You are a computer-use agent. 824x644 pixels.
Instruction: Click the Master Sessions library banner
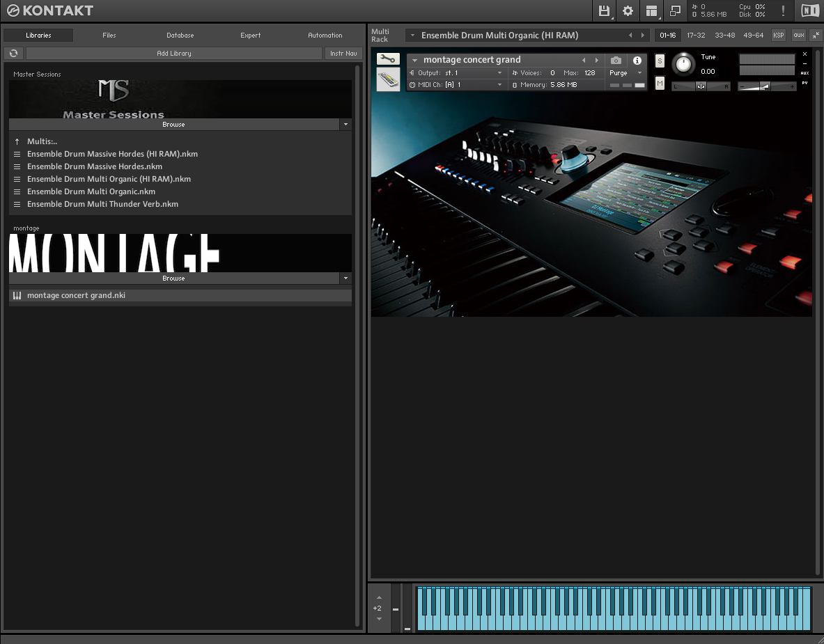pyautogui.click(x=180, y=99)
